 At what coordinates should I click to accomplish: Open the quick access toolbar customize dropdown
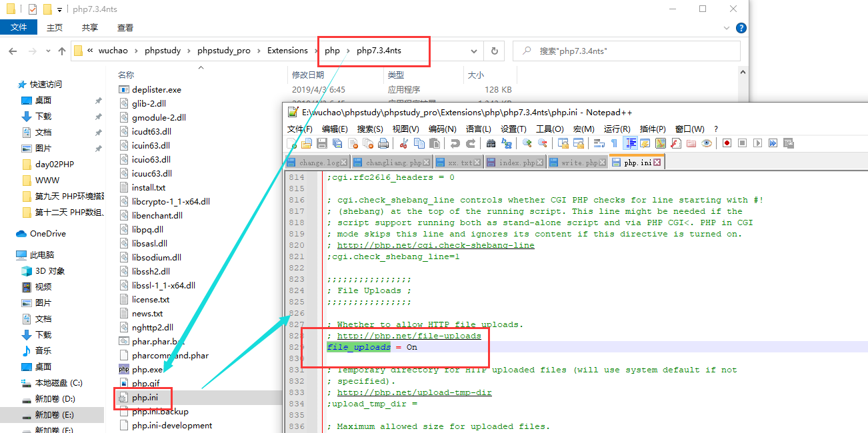(x=59, y=9)
